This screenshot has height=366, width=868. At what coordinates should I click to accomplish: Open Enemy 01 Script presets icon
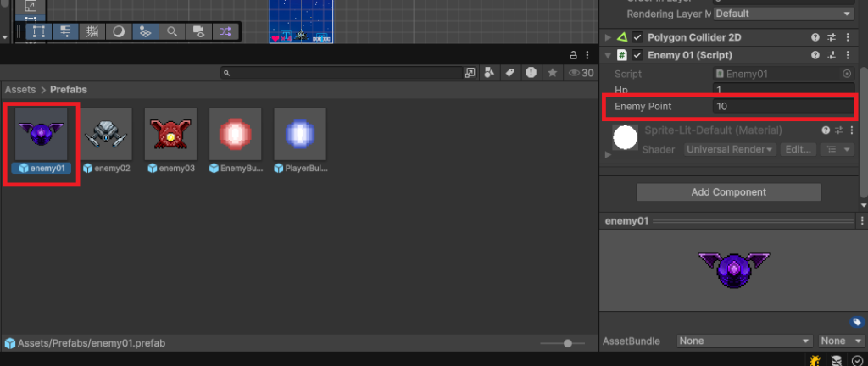point(832,55)
